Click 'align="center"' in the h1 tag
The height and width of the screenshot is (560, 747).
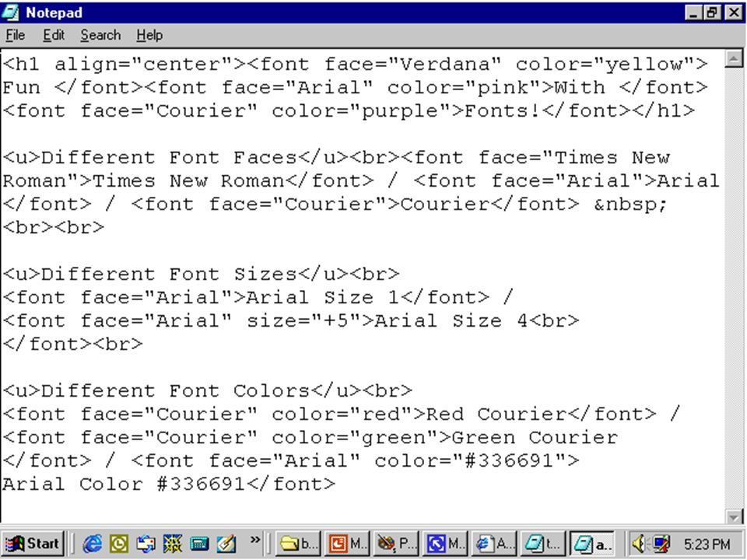143,65
